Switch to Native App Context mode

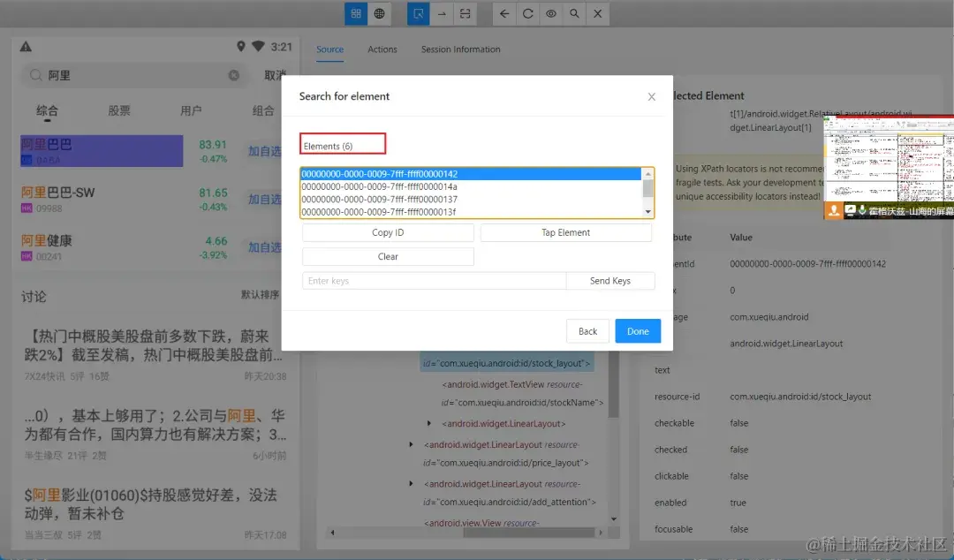(355, 13)
